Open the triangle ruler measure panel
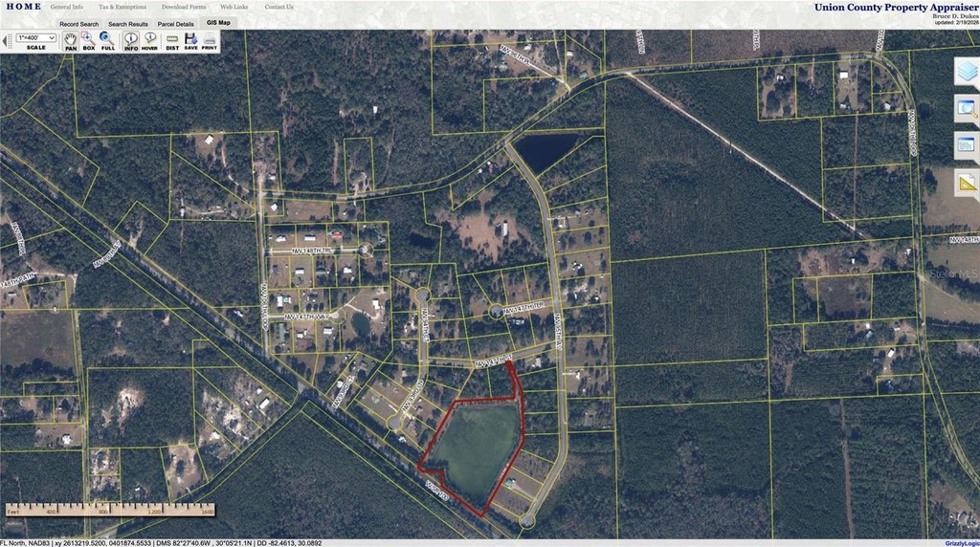This screenshot has height=547, width=980. pyautogui.click(x=966, y=182)
